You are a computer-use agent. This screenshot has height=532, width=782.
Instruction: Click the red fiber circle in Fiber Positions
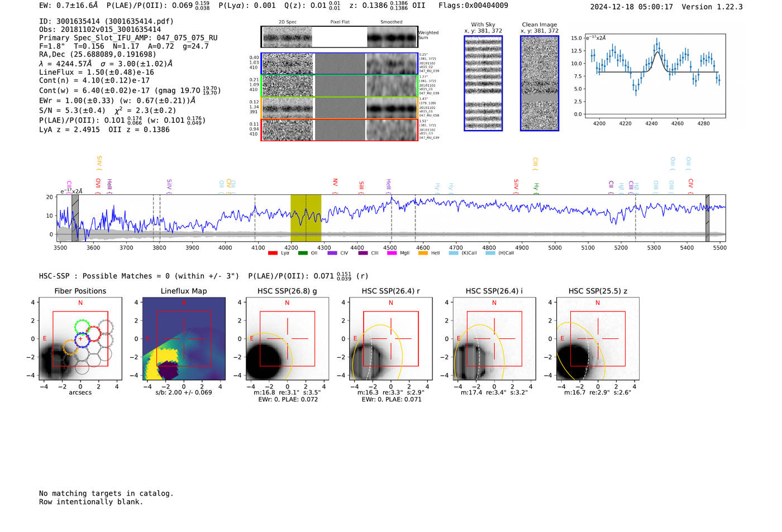(93, 334)
